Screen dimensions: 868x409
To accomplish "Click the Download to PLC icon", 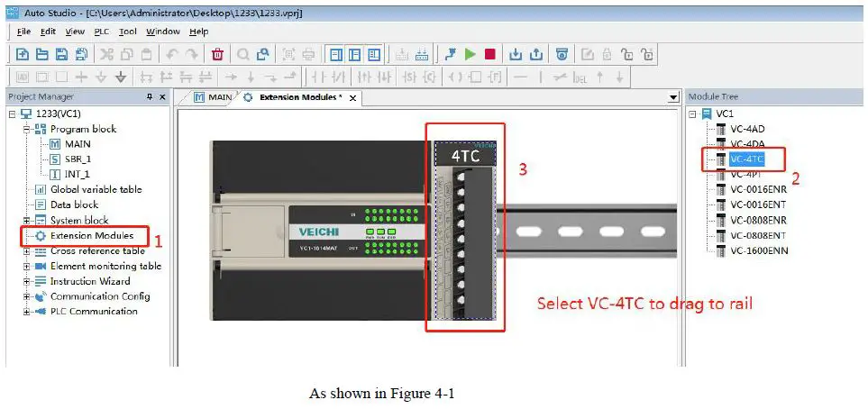I will point(516,54).
